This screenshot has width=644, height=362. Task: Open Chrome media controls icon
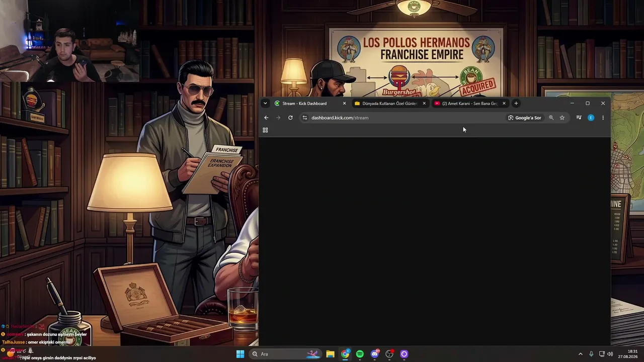coord(579,118)
